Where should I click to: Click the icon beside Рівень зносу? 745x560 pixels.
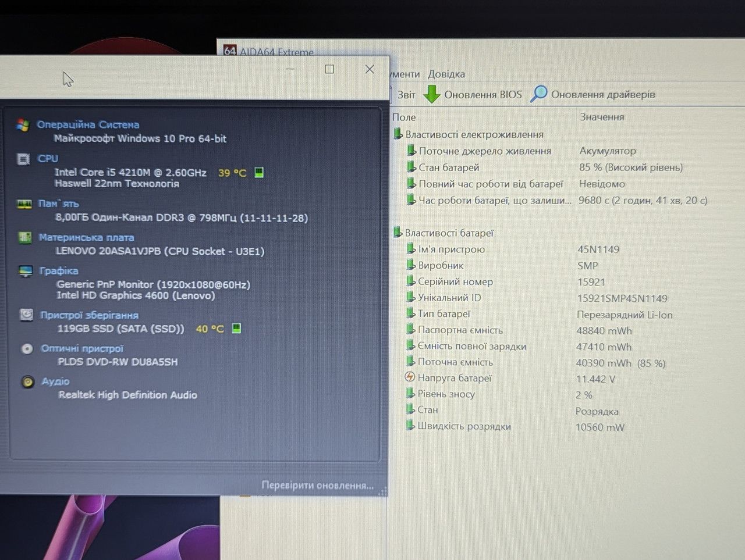point(410,394)
